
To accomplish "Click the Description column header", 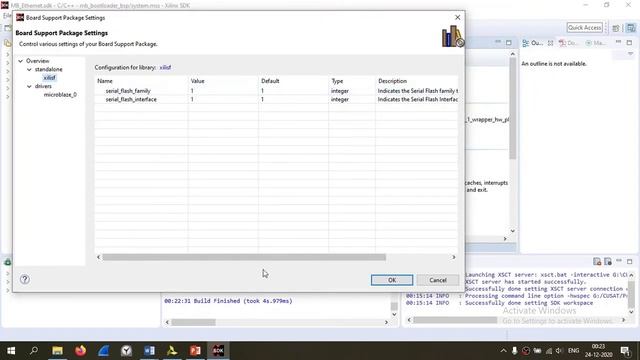I will [417, 81].
